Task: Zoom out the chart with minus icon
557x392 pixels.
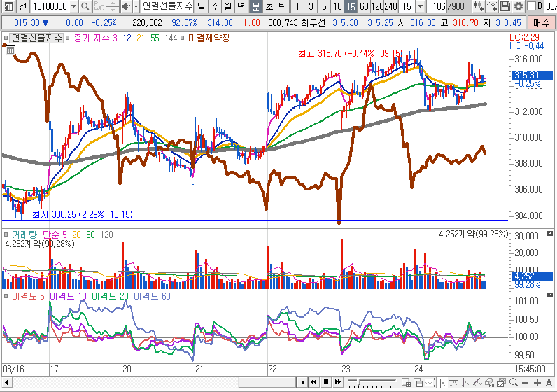Action: point(525,382)
